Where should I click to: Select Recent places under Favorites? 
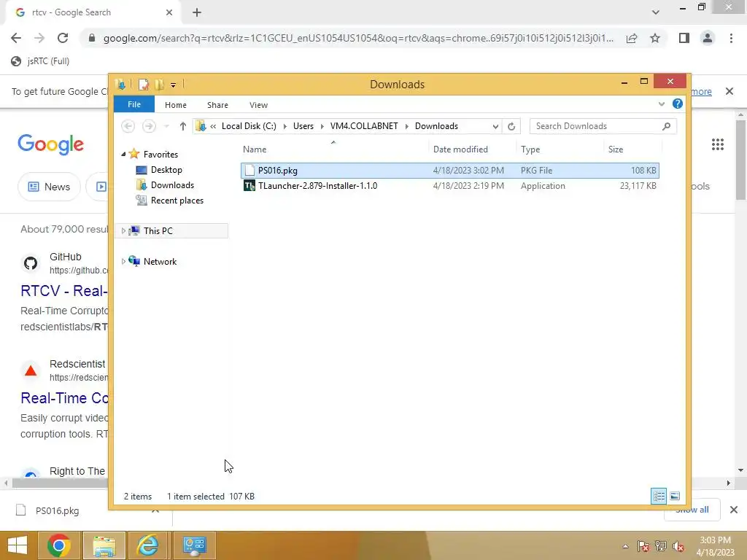pos(177,201)
